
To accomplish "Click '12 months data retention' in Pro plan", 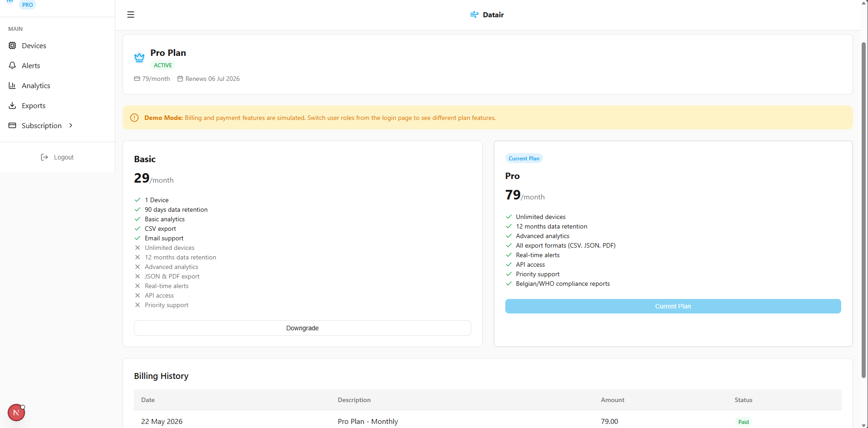I will point(552,226).
